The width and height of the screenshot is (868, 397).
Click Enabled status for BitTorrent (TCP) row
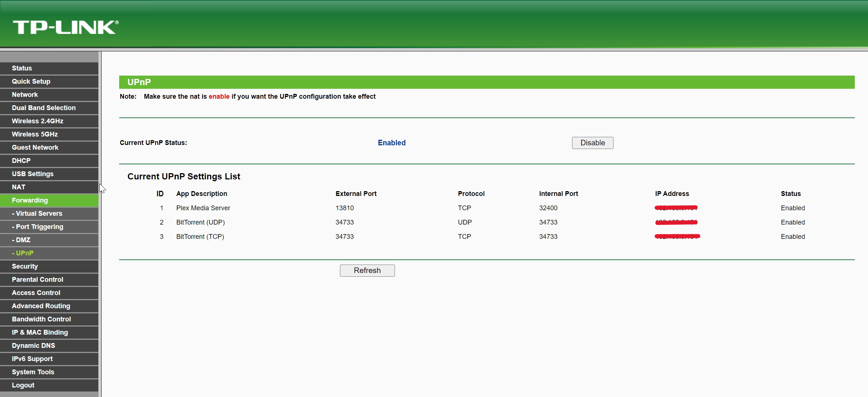[793, 237]
